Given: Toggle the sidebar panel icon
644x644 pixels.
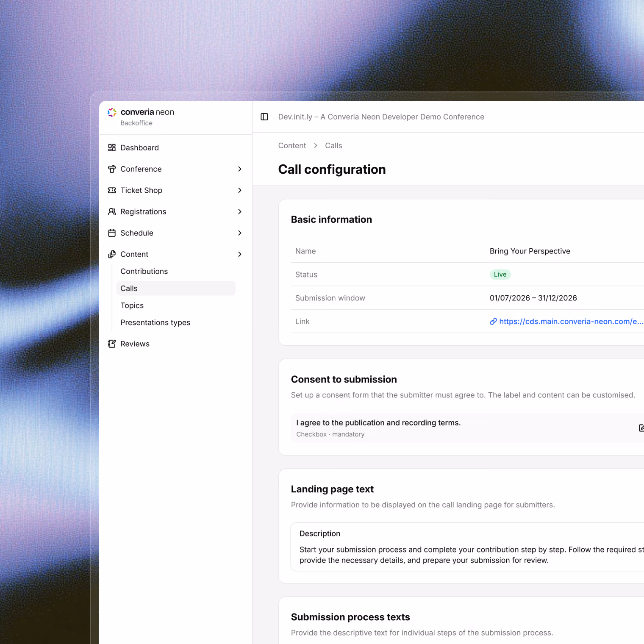Looking at the screenshot, I should point(264,117).
